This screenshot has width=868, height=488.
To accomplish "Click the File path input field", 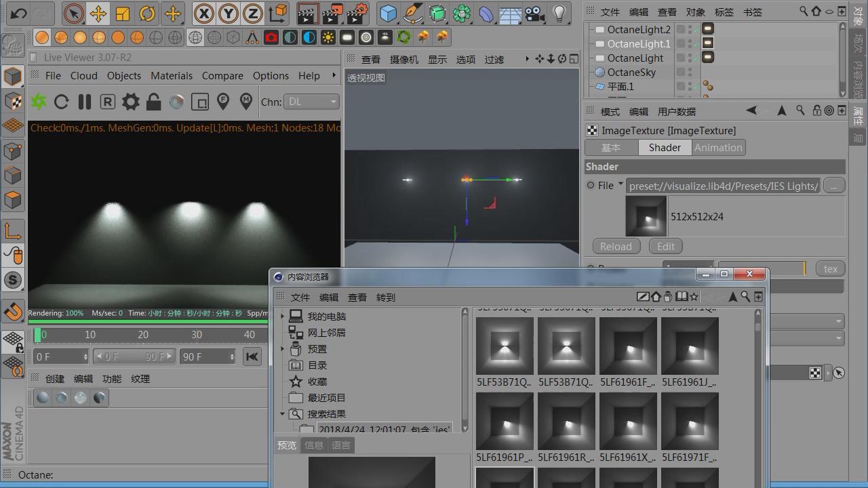I will pyautogui.click(x=724, y=186).
